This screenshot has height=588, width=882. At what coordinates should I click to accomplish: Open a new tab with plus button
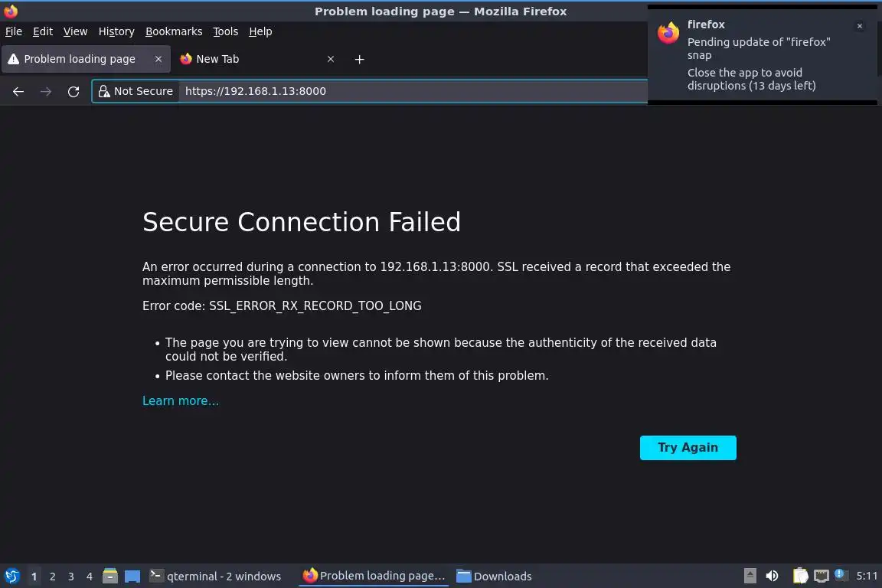coord(360,59)
